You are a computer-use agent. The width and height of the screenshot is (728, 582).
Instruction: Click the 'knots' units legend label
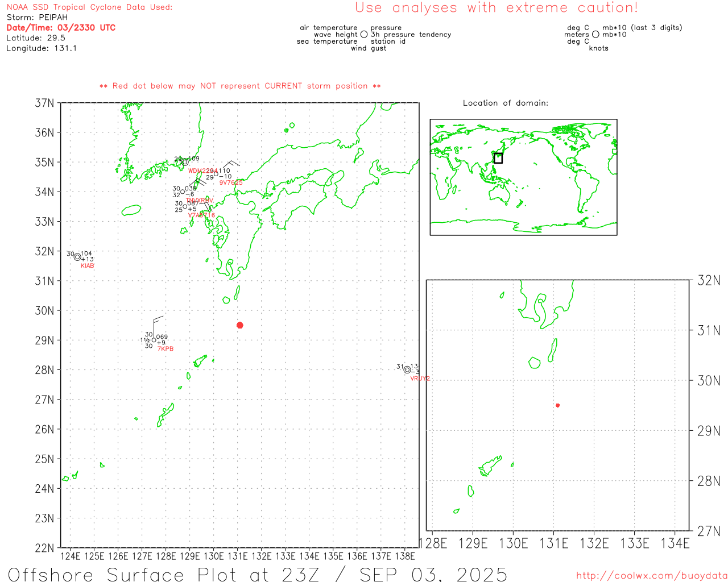point(599,48)
